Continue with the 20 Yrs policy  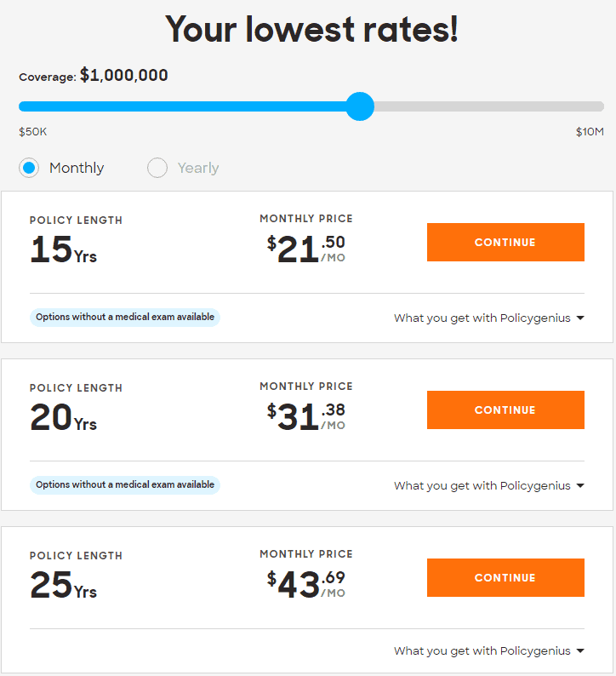pos(505,410)
